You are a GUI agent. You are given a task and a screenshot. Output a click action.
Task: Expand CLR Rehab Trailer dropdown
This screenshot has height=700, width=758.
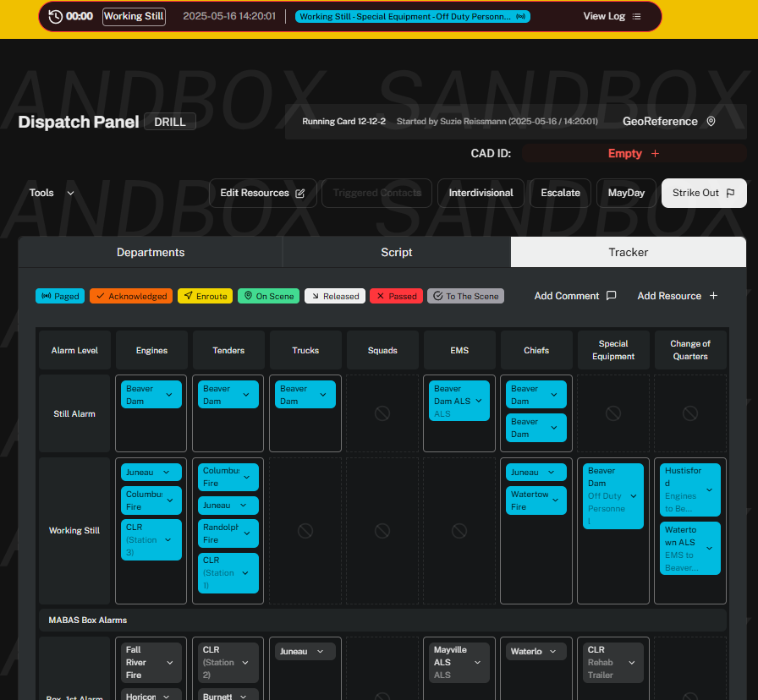(613, 662)
